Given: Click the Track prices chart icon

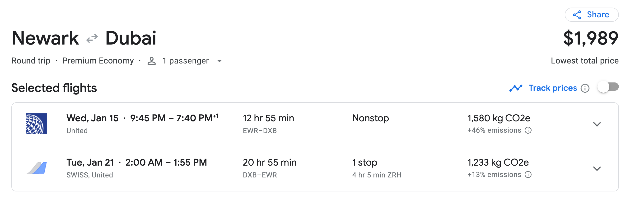Looking at the screenshot, I should click(515, 88).
